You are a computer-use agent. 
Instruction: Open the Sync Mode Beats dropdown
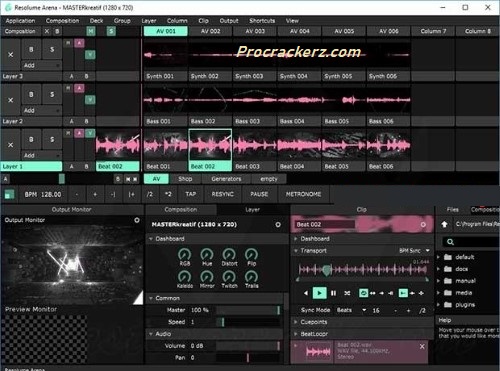(351, 310)
